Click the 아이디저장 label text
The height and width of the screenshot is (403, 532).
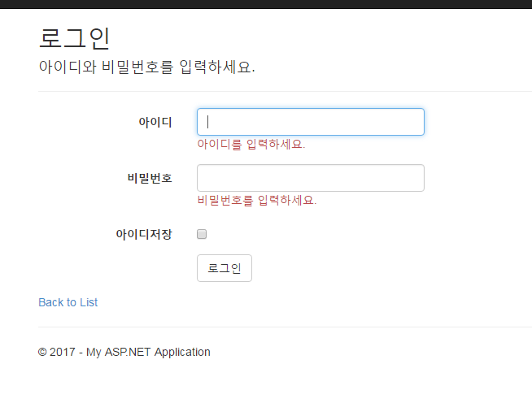coord(144,234)
